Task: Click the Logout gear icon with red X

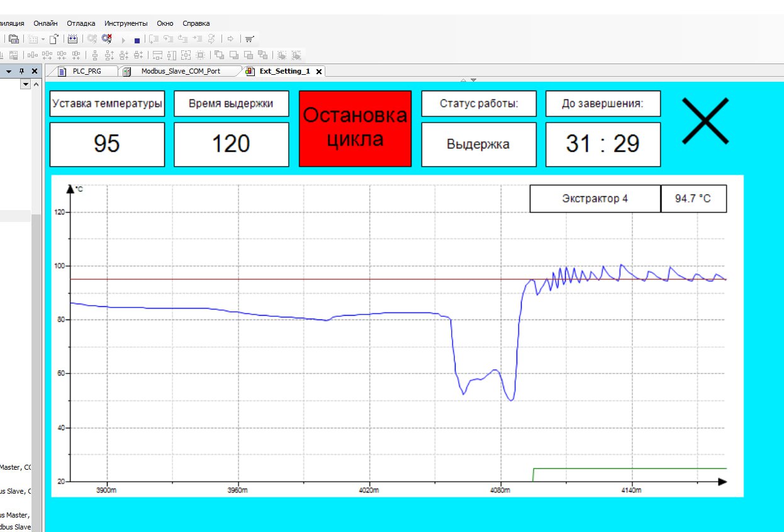Action: tap(106, 38)
